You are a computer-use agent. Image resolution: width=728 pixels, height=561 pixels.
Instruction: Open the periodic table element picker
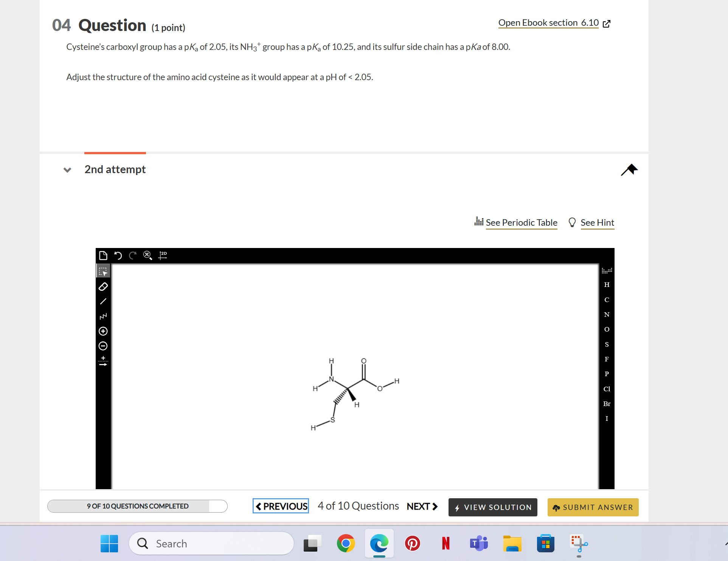tap(522, 223)
